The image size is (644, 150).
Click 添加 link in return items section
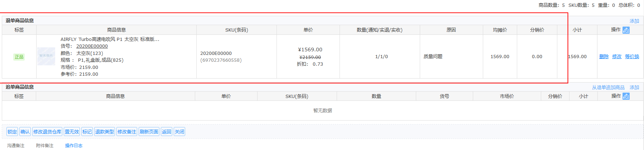tap(634, 21)
